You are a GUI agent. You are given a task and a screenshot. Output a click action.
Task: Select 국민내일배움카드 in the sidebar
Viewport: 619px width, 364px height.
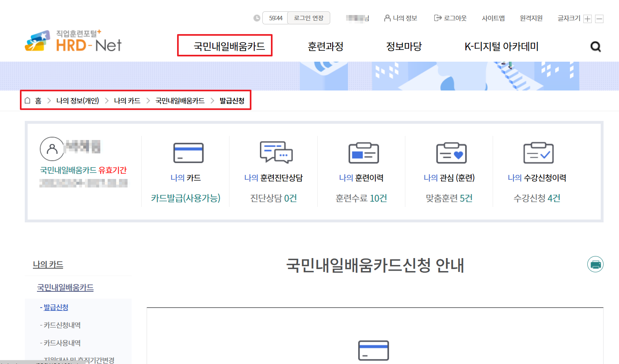pyautogui.click(x=65, y=288)
